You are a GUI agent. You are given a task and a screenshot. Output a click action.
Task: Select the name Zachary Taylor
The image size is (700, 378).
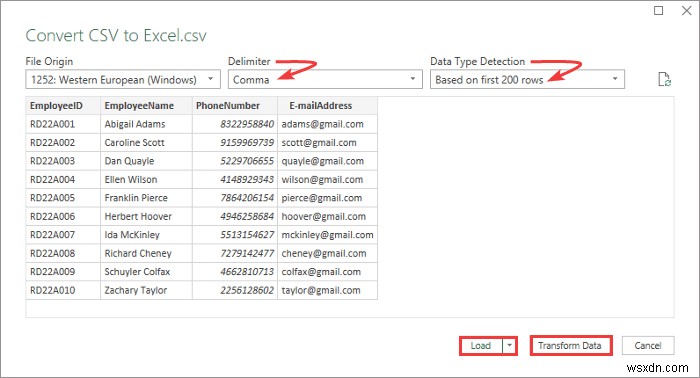point(136,290)
